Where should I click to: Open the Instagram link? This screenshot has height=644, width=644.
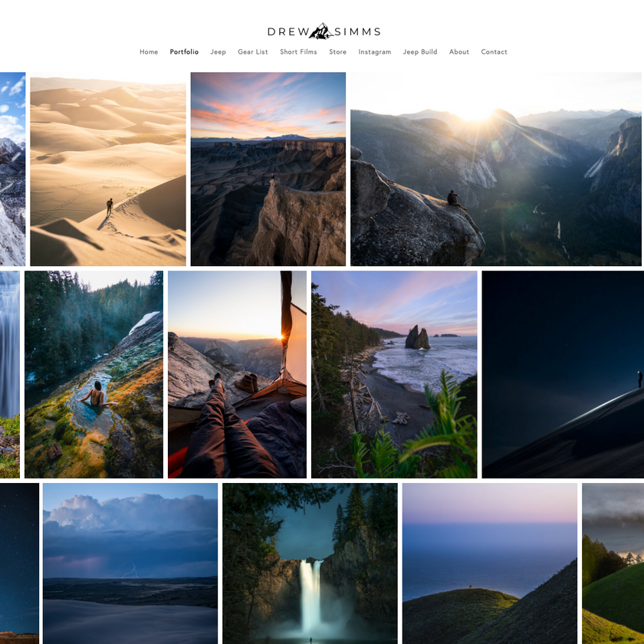click(375, 51)
